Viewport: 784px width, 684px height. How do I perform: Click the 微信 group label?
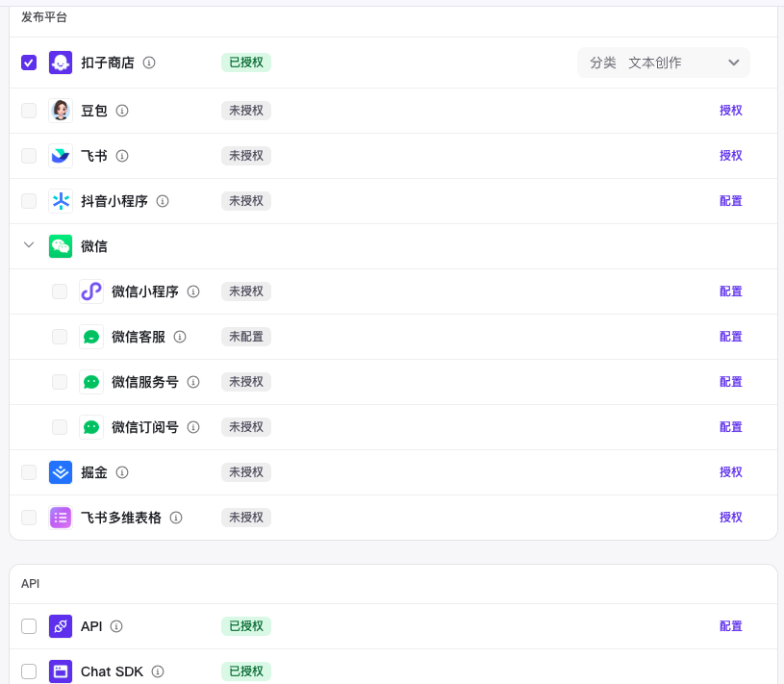94,246
